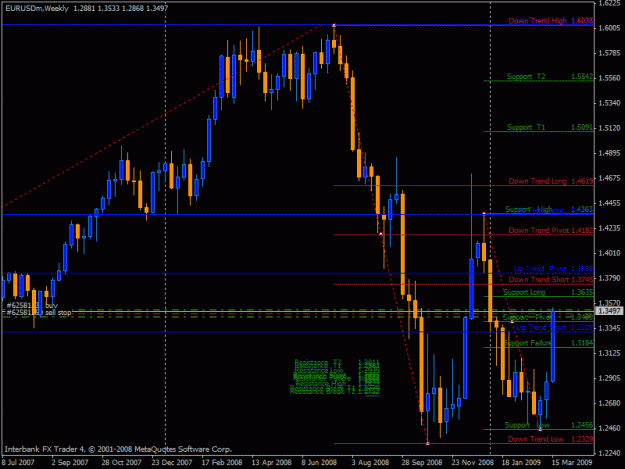Viewport: 625px width, 469px height.
Task: Click price scale value 1.6225
Action: [610, 3]
